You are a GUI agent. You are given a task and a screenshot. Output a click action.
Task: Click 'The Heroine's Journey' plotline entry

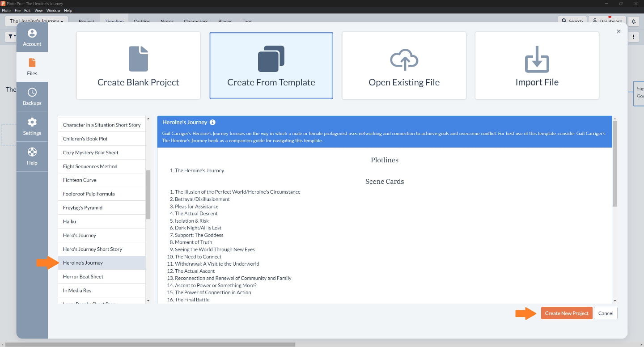pyautogui.click(x=199, y=170)
